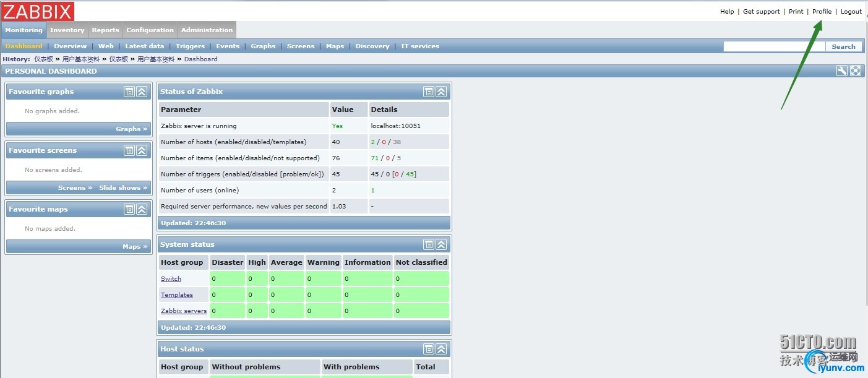This screenshot has height=378, width=868.
Task: Open dashboard configuration wrench icon
Action: click(x=841, y=71)
